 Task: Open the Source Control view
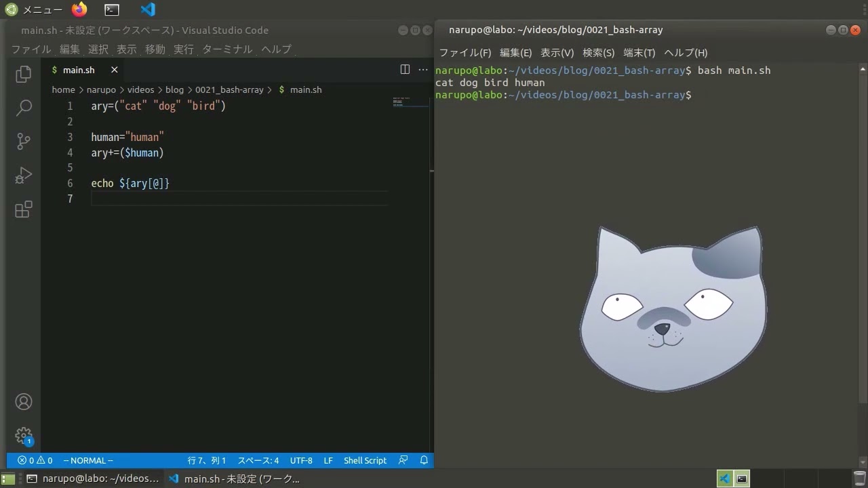pyautogui.click(x=24, y=141)
